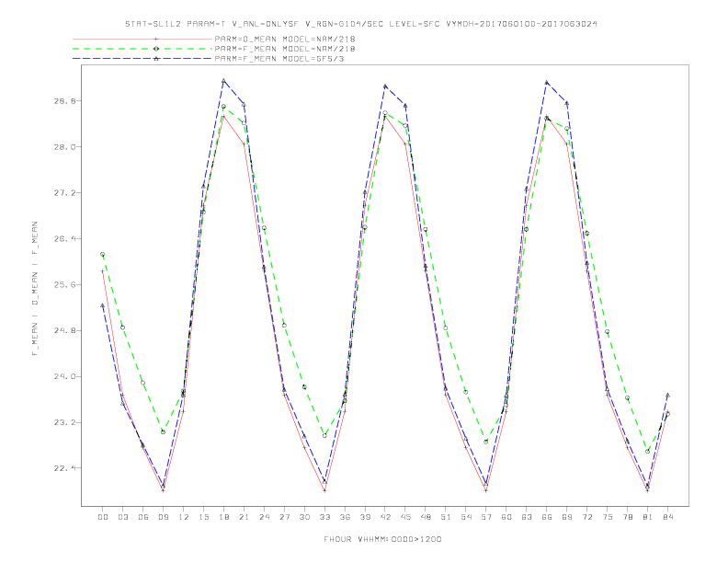The width and height of the screenshot is (728, 563).
Task: Click y-axis tick label 24.0
Action: (63, 377)
